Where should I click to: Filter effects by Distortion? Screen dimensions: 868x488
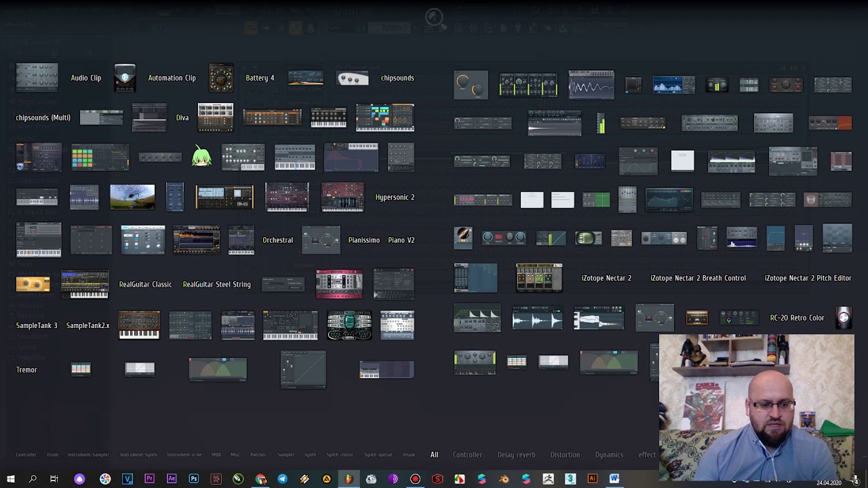coord(565,455)
